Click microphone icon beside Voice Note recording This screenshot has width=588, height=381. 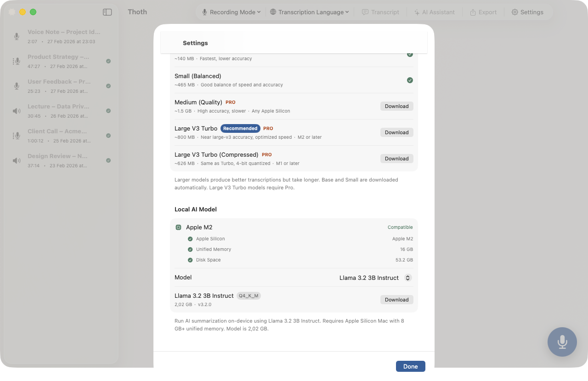pyautogui.click(x=17, y=36)
